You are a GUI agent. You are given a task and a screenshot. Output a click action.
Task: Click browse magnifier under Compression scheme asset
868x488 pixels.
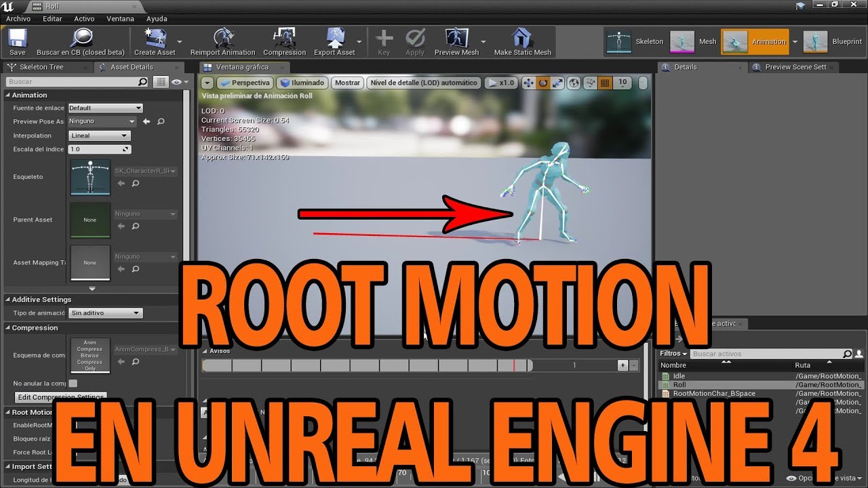[135, 361]
